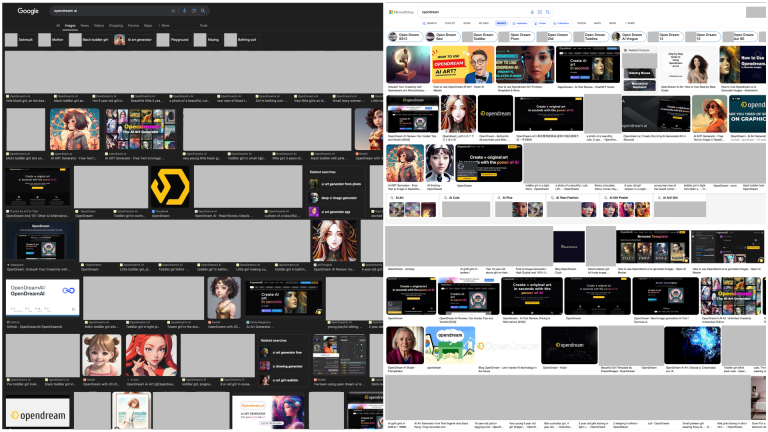
Task: Open Bing visual search camera icon
Action: point(539,12)
